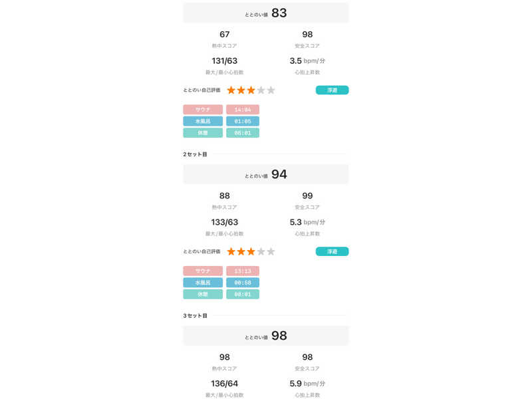Choose the fourth star in 2セット目 rating
Screen dimensions: 532x399
click(261, 251)
